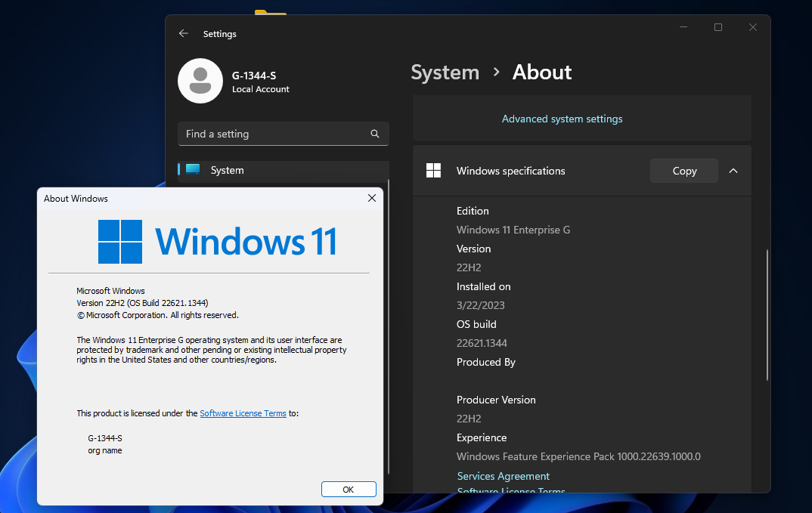
Task: Click the org name text in About Windows
Action: (104, 450)
